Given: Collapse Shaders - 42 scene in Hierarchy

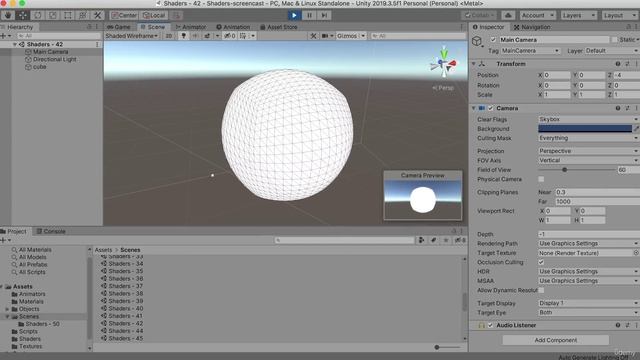Looking at the screenshot, I should tap(15, 44).
